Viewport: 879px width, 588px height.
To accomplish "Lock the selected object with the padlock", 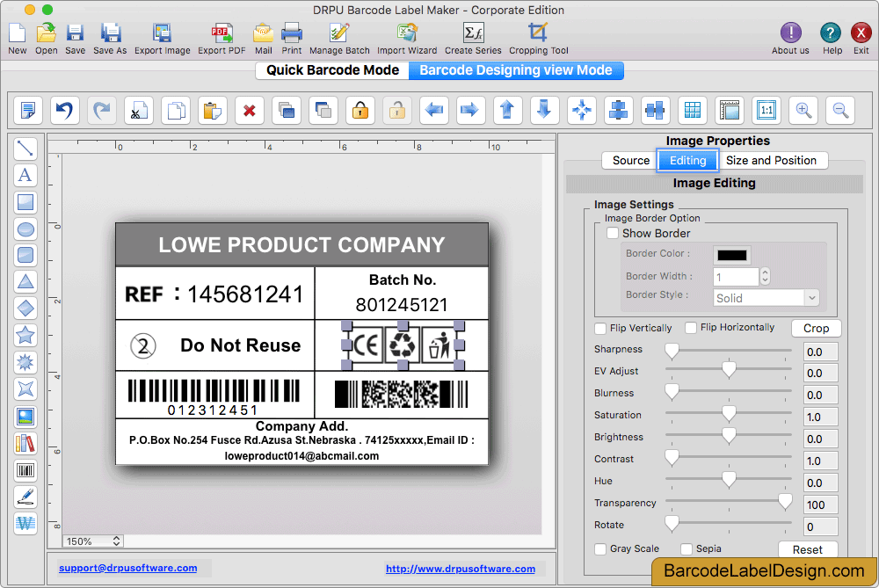I will coord(360,110).
